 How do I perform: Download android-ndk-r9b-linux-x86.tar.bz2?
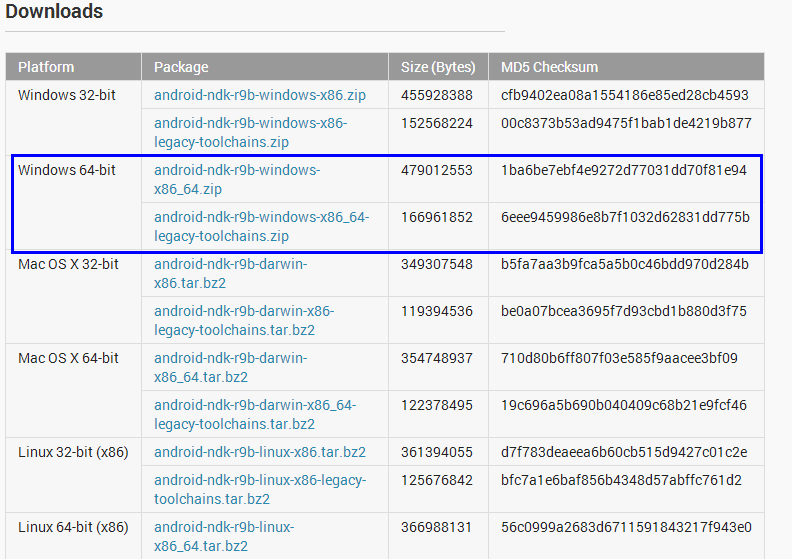tap(260, 452)
